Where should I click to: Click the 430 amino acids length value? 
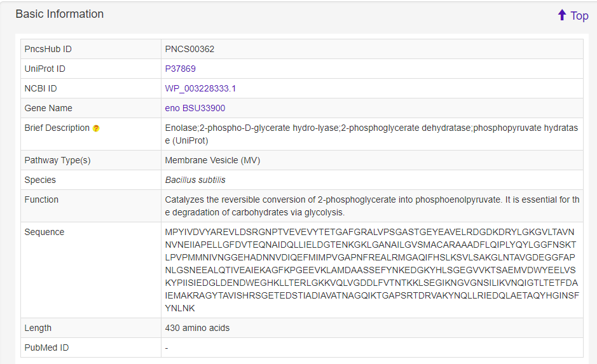pyautogui.click(x=197, y=328)
